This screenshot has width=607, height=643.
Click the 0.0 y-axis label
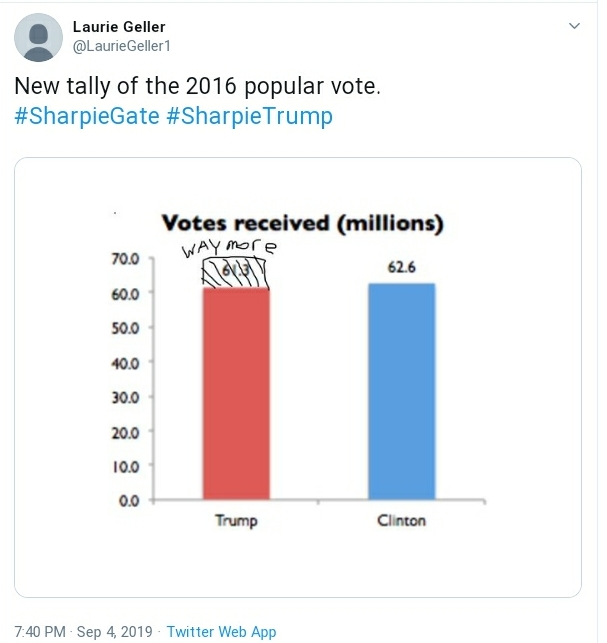[128, 500]
